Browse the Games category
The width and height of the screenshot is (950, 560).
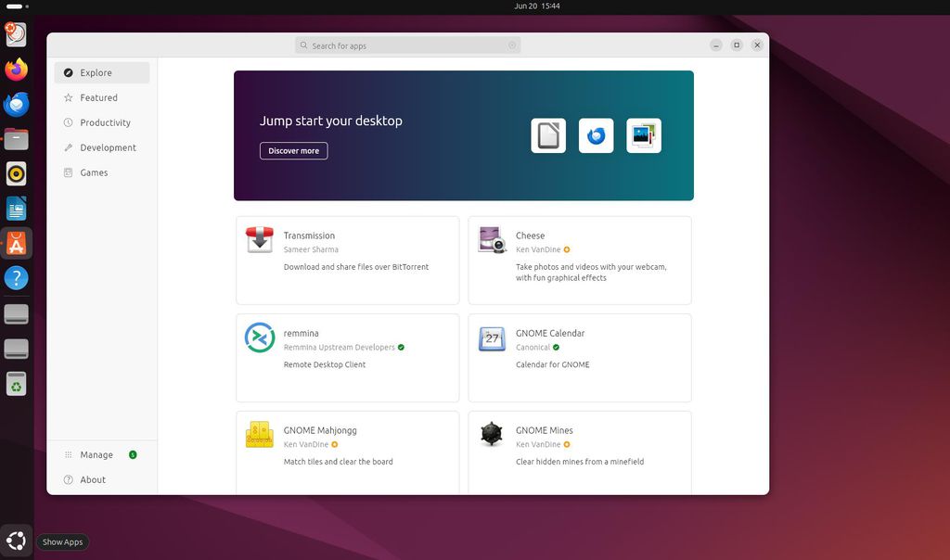pos(93,172)
